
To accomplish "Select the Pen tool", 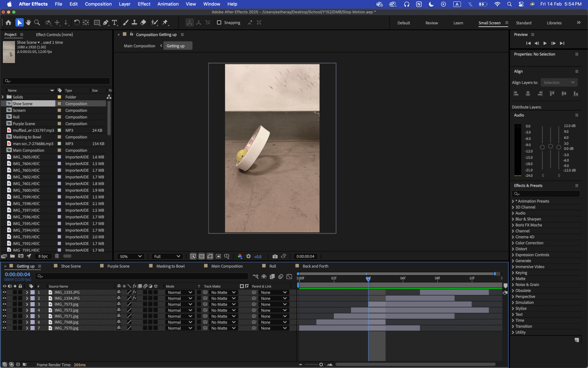I will [x=106, y=23].
